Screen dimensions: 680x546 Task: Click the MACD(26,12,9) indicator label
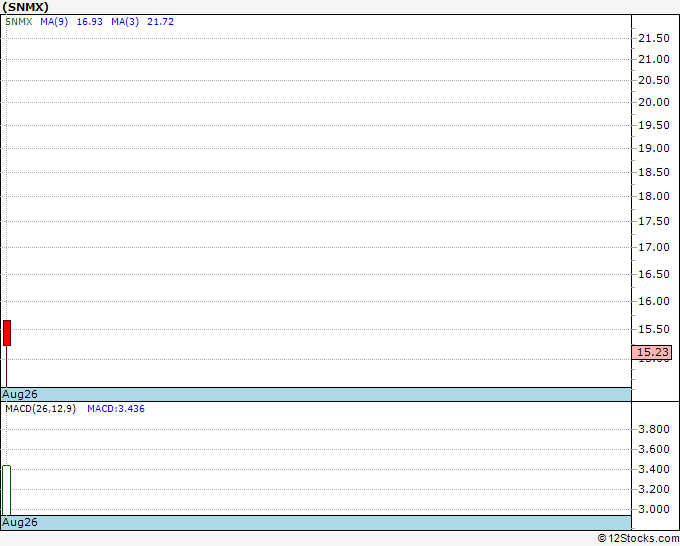pos(41,409)
